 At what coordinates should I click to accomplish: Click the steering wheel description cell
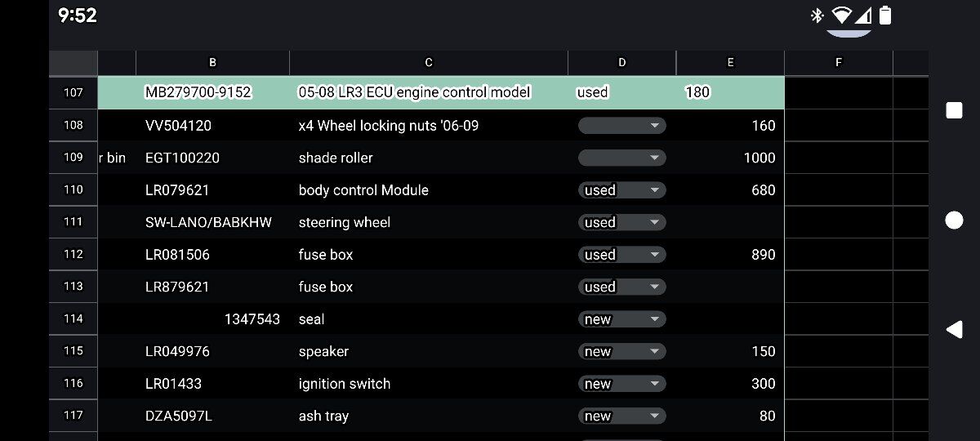coord(429,222)
